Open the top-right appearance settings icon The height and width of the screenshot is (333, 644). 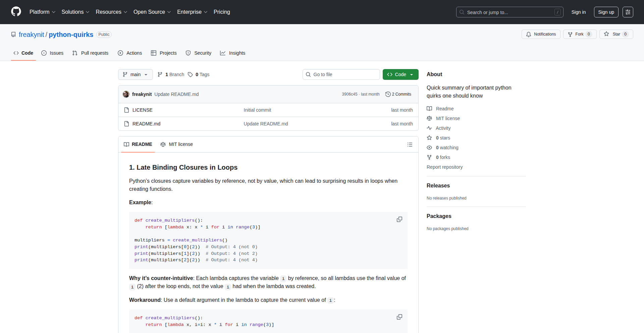pyautogui.click(x=628, y=12)
